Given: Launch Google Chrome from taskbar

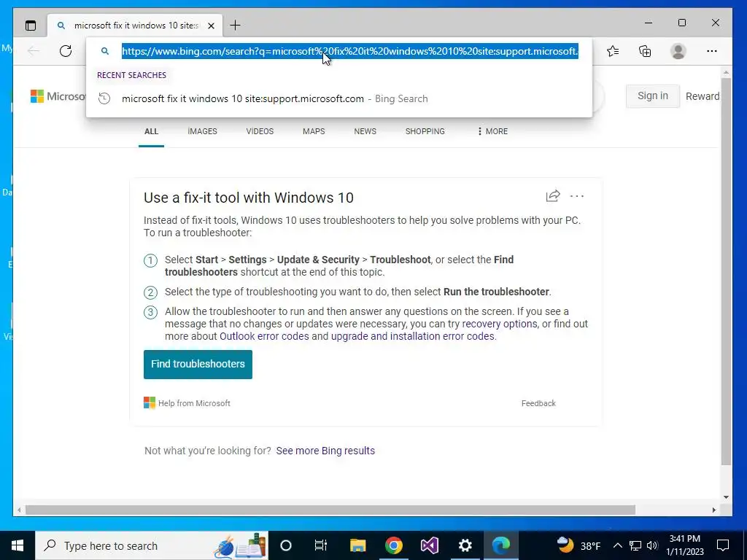Looking at the screenshot, I should (x=393, y=545).
